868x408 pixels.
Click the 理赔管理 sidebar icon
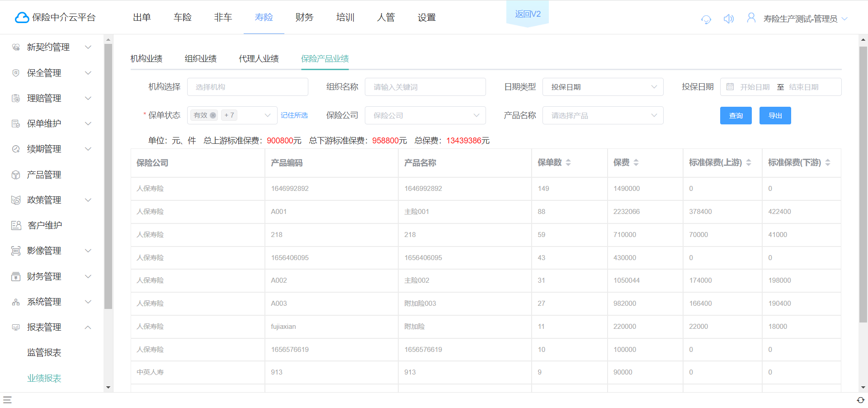[16, 98]
